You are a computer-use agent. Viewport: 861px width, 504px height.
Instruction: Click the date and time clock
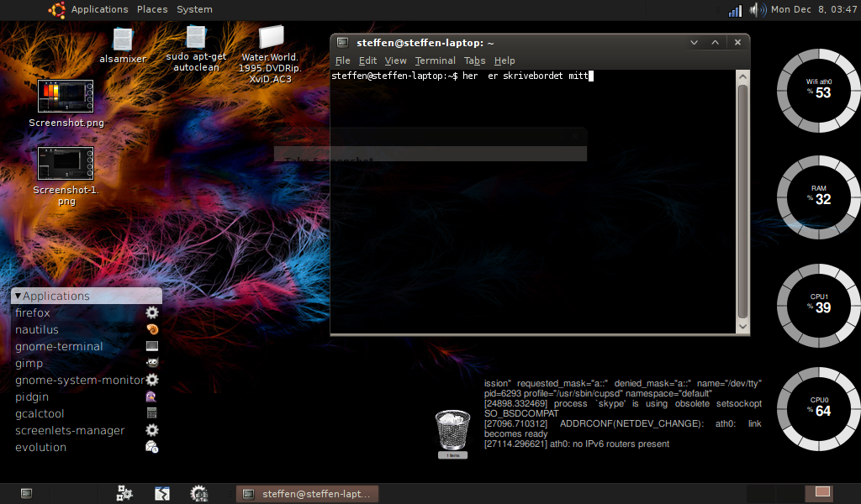pyautogui.click(x=814, y=9)
